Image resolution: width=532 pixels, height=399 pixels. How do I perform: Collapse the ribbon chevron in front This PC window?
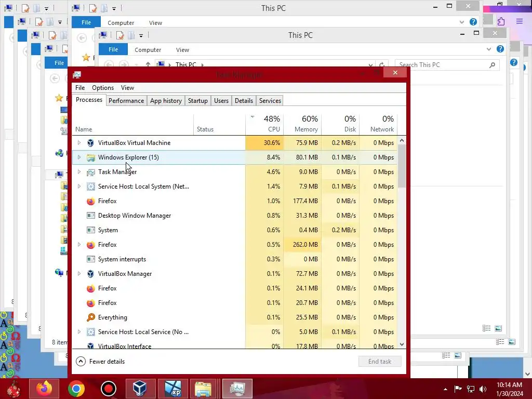(x=488, y=49)
